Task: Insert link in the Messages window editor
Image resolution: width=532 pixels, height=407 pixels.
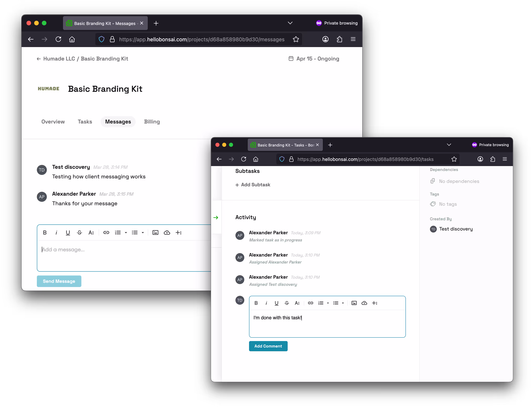Action: coord(106,232)
